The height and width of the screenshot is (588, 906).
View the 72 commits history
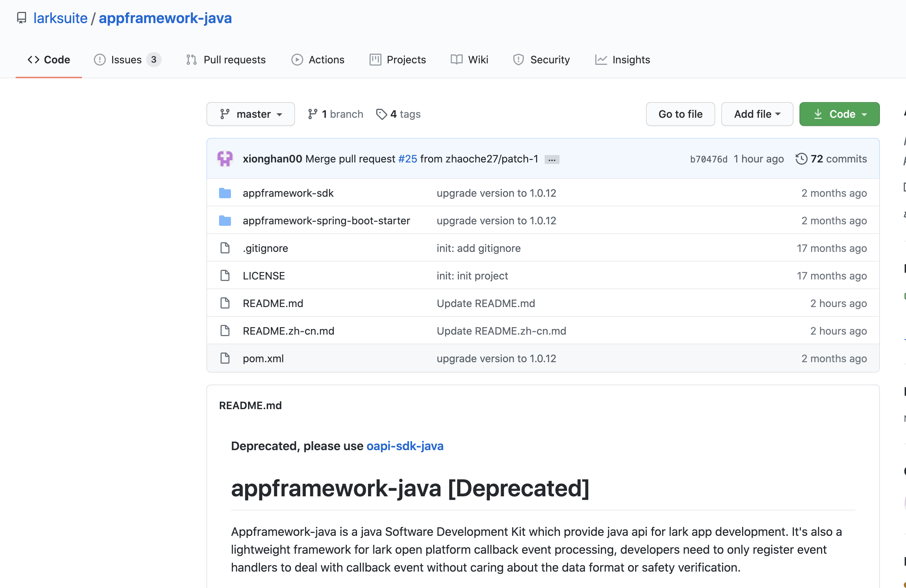[x=831, y=159]
